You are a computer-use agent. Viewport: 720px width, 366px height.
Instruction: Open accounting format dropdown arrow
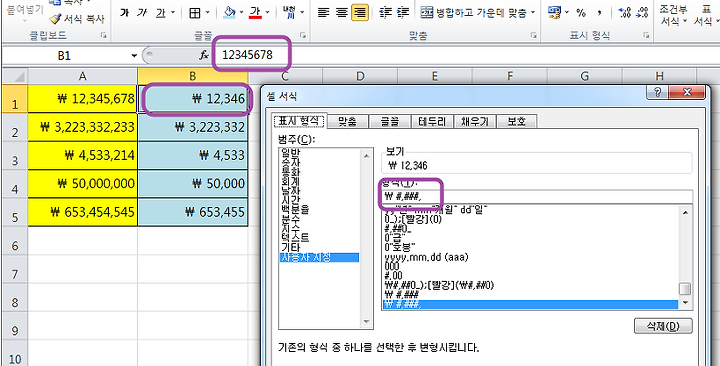tap(566, 13)
